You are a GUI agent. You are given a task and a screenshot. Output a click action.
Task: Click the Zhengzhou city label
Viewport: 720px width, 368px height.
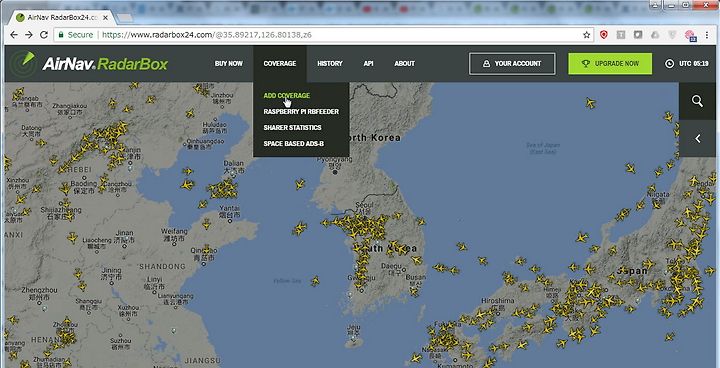tap(39, 293)
